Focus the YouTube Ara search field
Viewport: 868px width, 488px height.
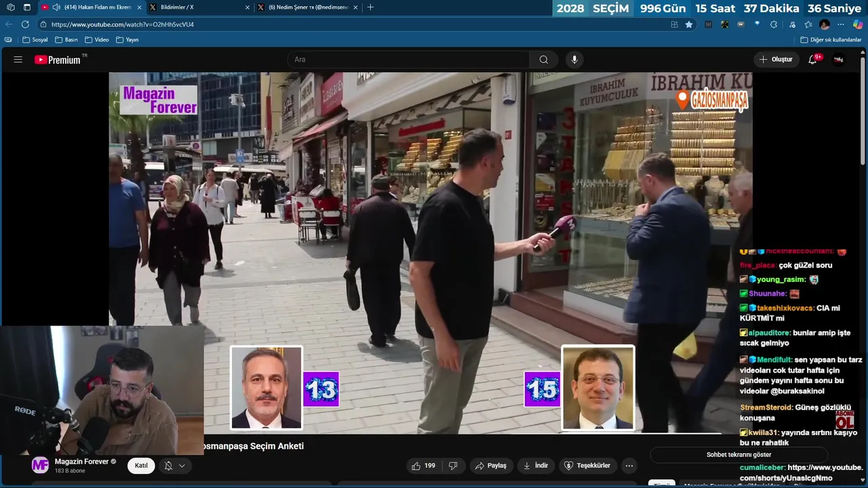tap(408, 60)
